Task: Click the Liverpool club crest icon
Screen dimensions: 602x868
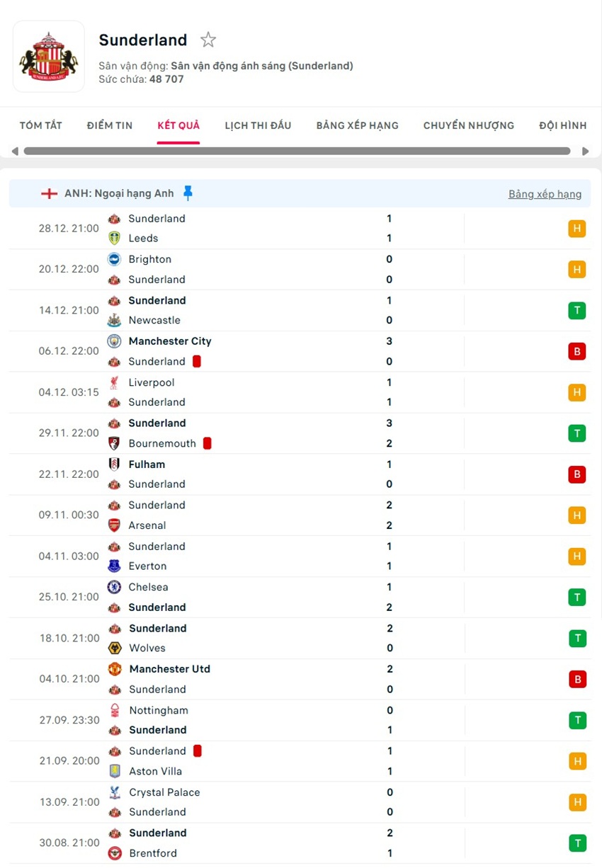Action: [114, 382]
